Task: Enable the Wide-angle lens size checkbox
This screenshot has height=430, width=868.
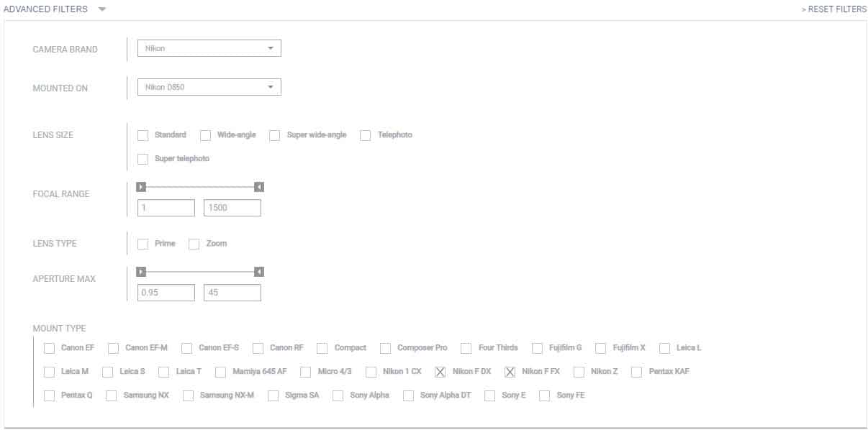Action: tap(205, 135)
